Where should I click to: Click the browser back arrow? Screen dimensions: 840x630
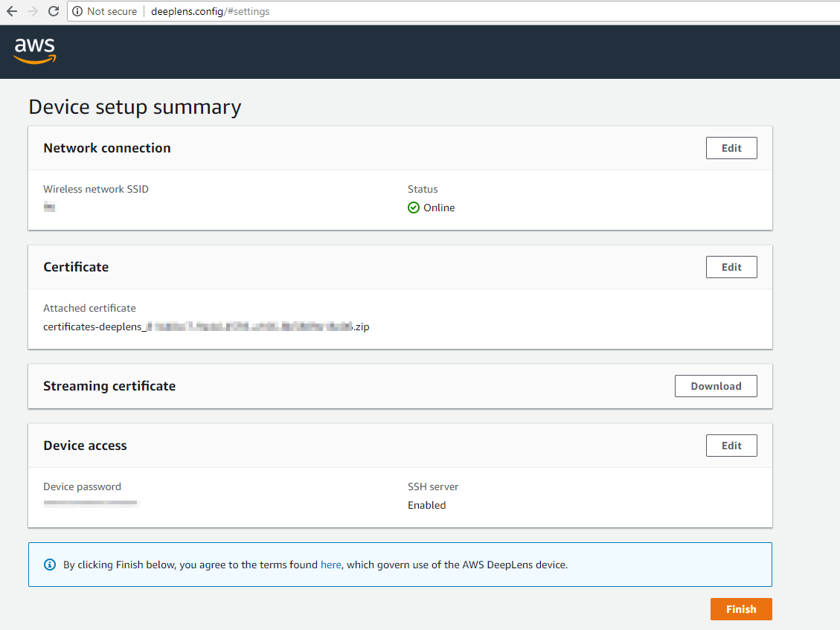click(x=12, y=11)
